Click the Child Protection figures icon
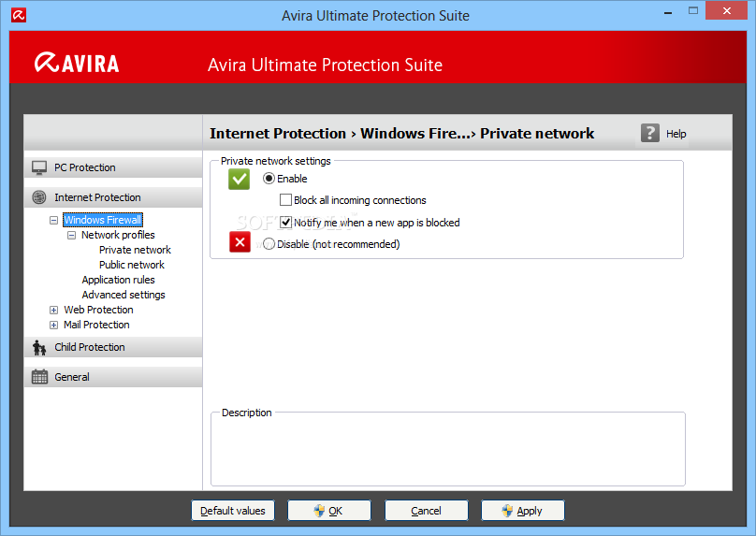This screenshot has height=536, width=756. click(x=39, y=347)
